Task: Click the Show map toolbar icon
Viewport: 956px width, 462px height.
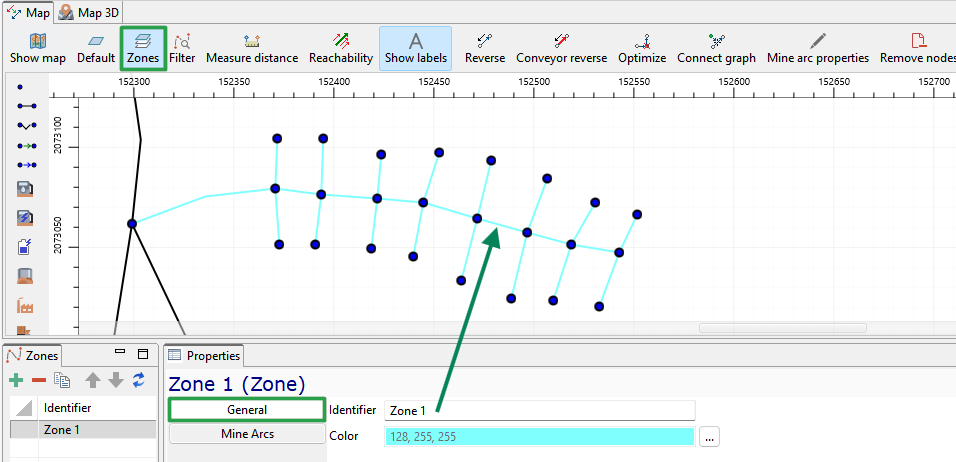Action: coord(38,49)
